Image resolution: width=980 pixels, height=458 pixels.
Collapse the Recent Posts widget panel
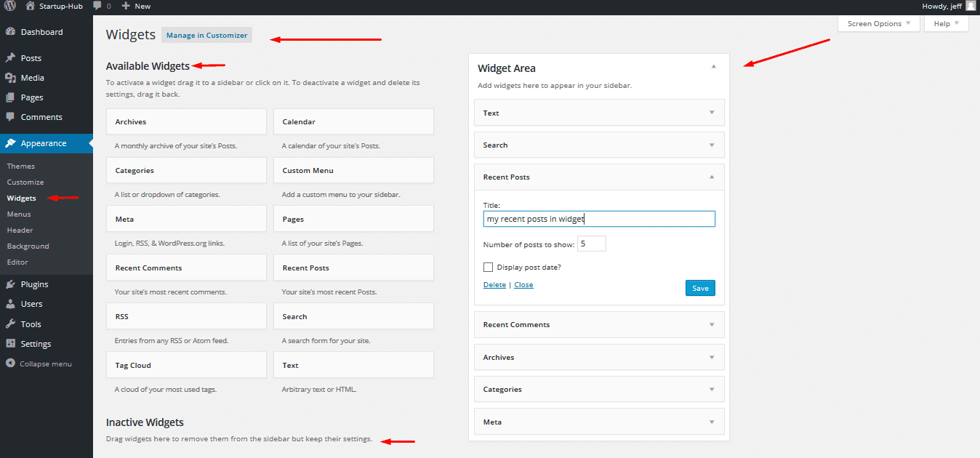(712, 177)
